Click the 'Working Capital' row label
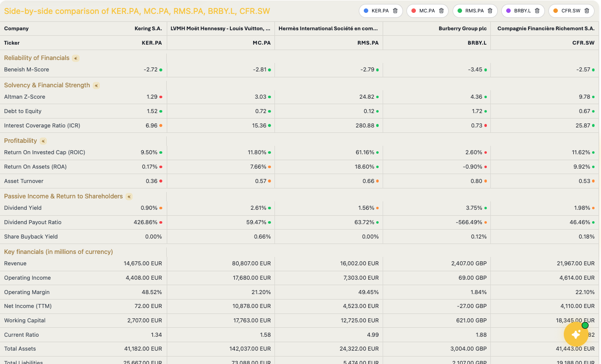Image resolution: width=601 pixels, height=364 pixels. (25, 320)
